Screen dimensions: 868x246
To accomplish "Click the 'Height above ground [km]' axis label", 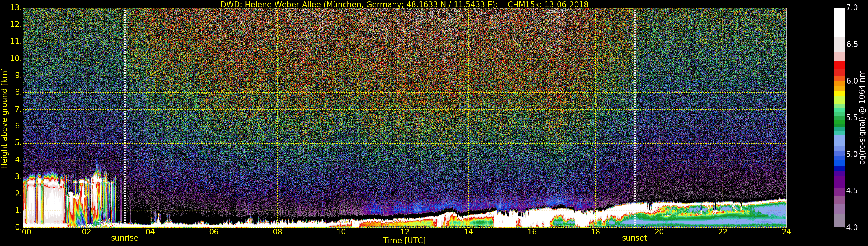I will click(x=4, y=118).
